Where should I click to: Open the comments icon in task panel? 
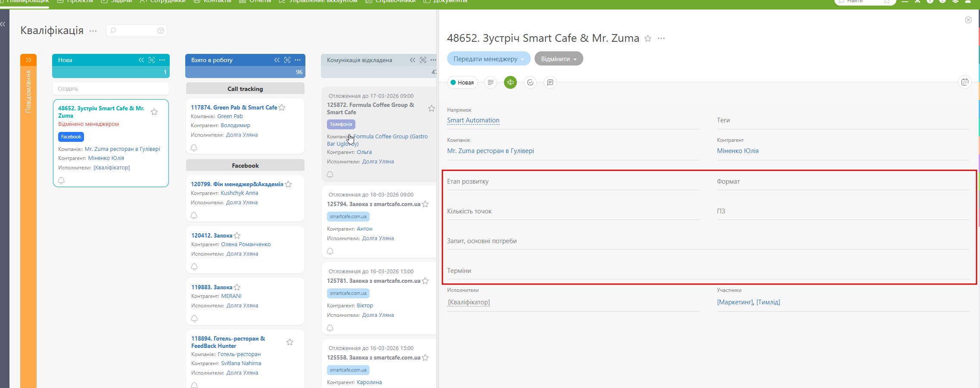550,82
